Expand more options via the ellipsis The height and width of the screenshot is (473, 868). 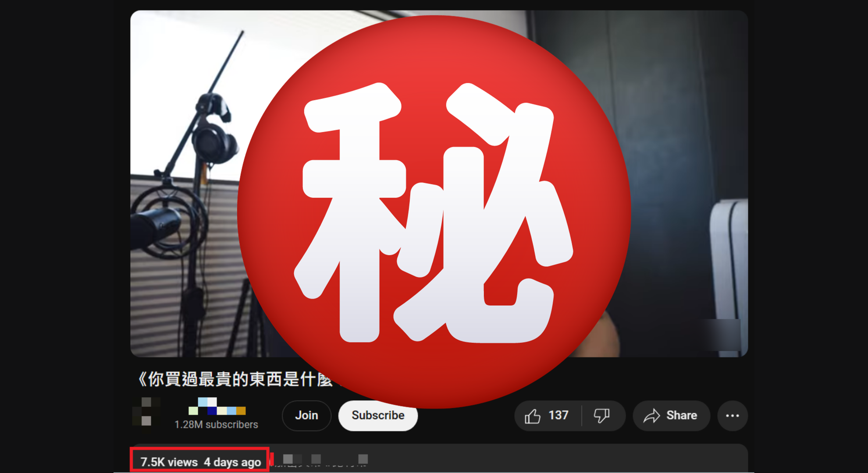732,416
